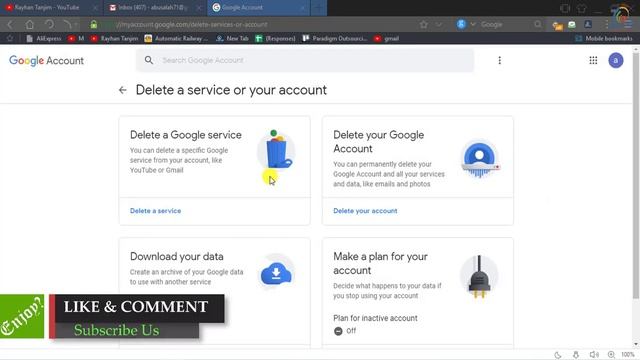640x360 pixels.
Task: Open the AliExpress bookmark
Action: 44,38
